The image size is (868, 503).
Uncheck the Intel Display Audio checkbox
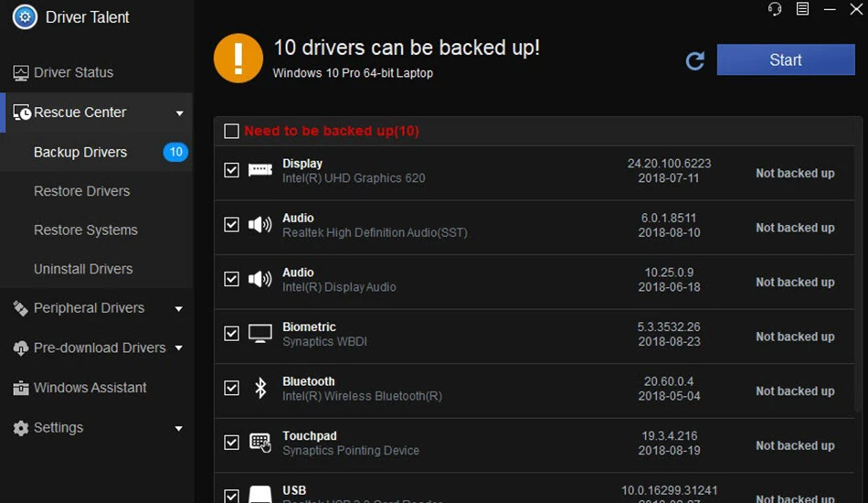(231, 279)
